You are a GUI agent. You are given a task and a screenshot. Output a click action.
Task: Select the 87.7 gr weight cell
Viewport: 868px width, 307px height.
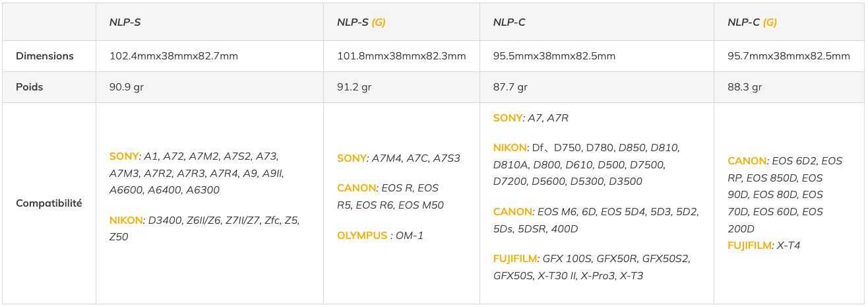tap(511, 87)
